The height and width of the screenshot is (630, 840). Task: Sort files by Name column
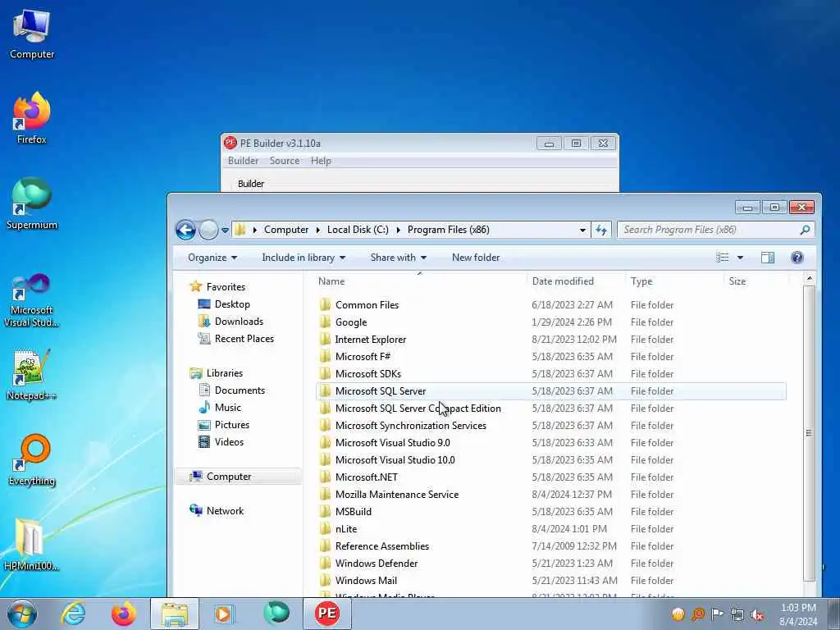point(420,281)
